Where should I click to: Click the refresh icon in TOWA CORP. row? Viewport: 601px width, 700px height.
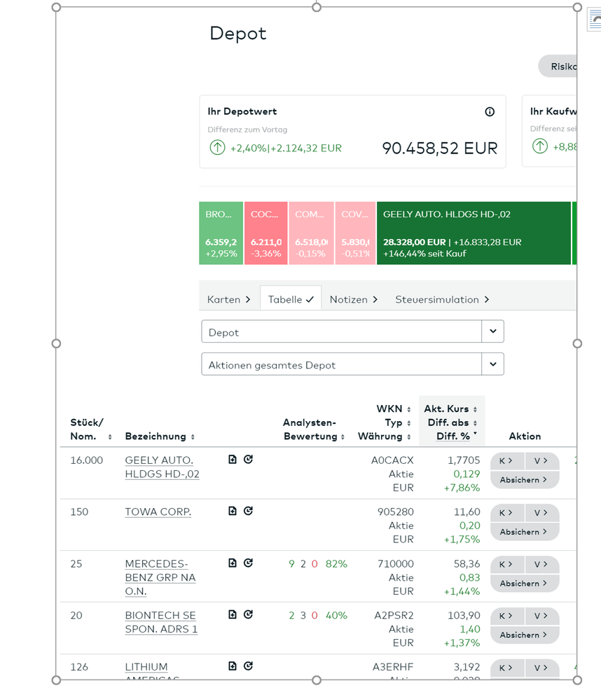(x=248, y=512)
